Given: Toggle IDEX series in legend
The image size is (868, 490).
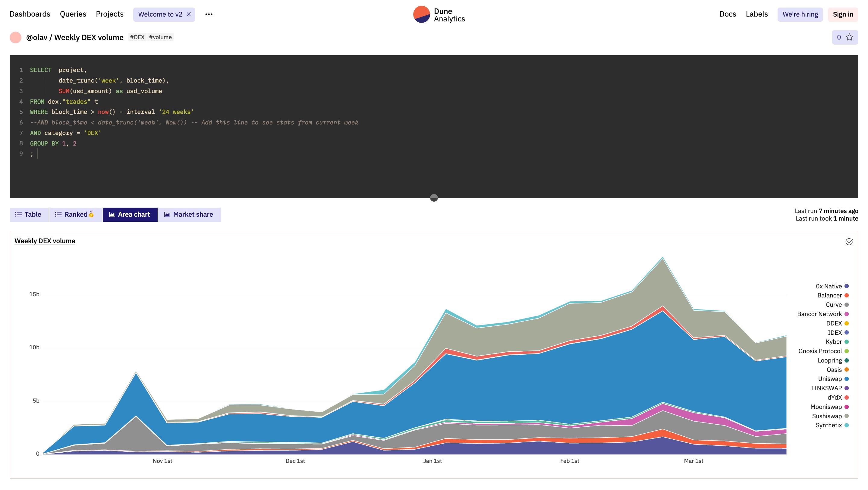Looking at the screenshot, I should tap(838, 333).
